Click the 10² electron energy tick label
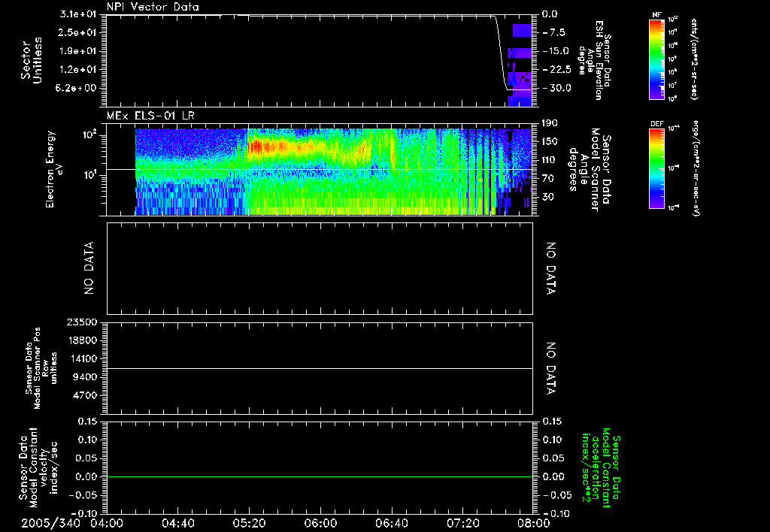 click(x=90, y=135)
